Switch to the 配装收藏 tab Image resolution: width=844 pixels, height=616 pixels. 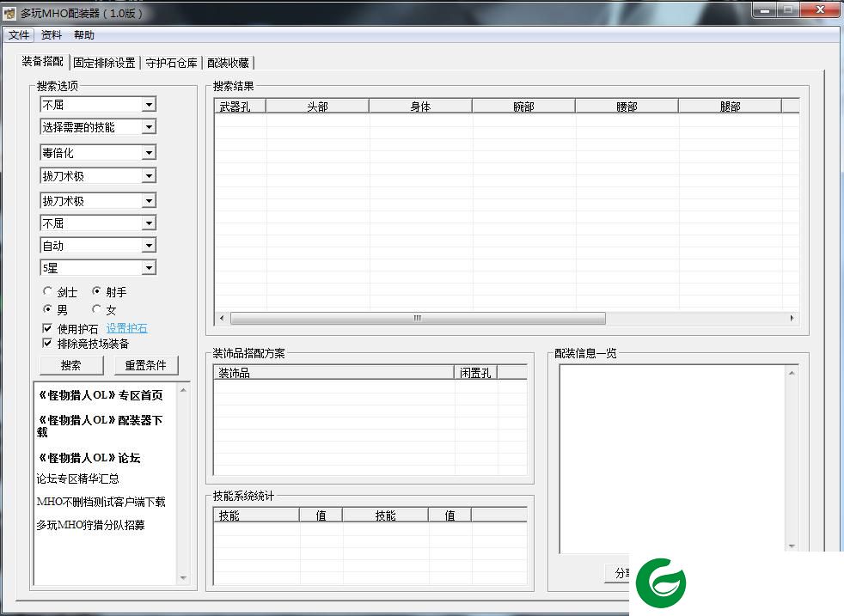point(229,63)
